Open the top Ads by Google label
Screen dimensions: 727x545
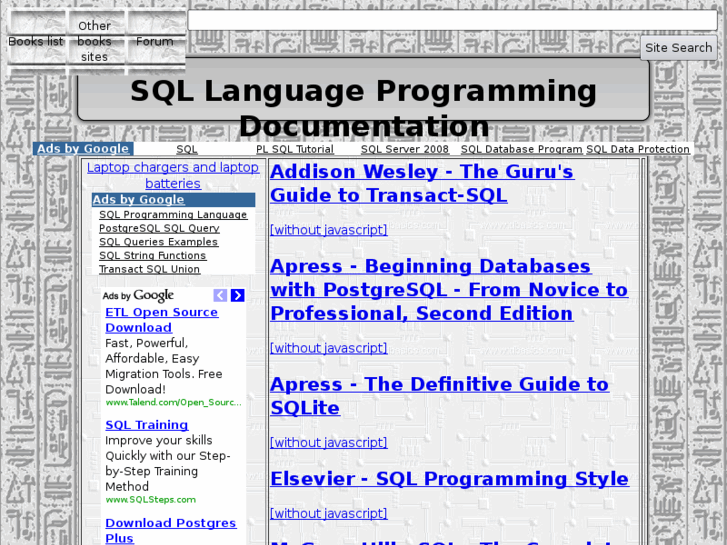83,148
